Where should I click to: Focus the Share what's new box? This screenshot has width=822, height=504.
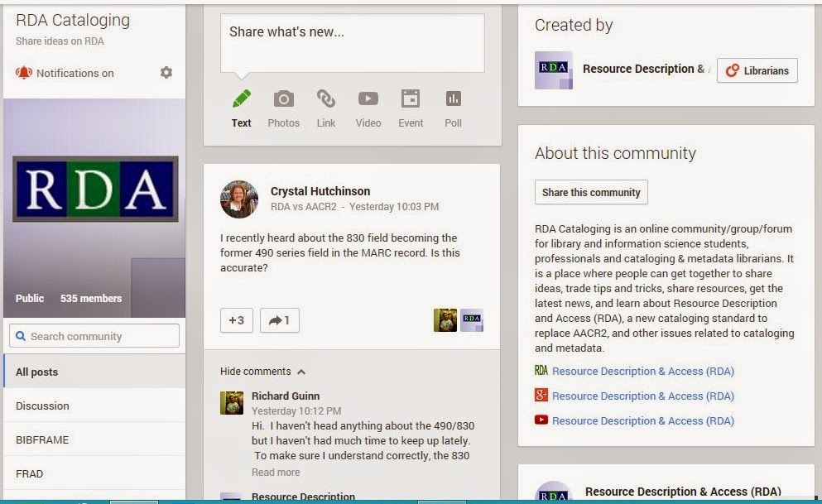tap(353, 43)
